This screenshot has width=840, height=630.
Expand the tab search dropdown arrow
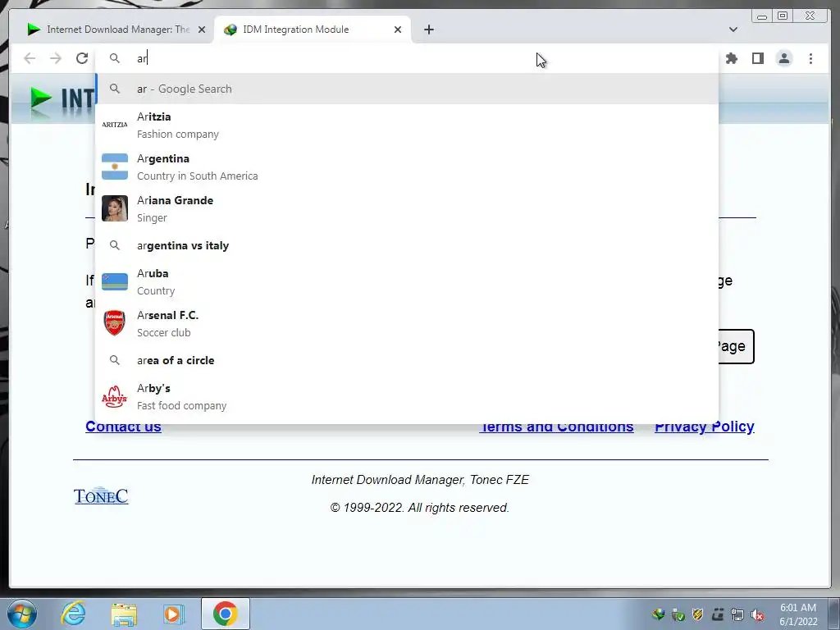pos(733,30)
